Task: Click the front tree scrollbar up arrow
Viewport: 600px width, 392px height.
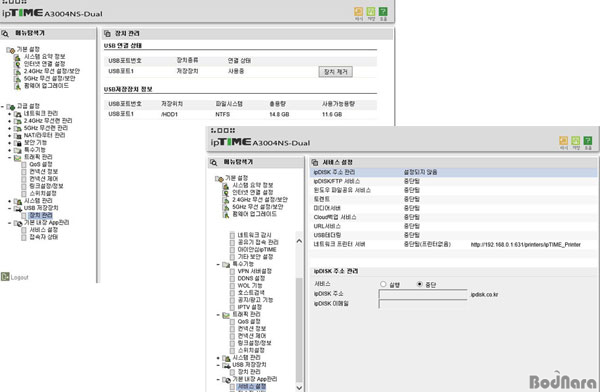Action: point(299,241)
